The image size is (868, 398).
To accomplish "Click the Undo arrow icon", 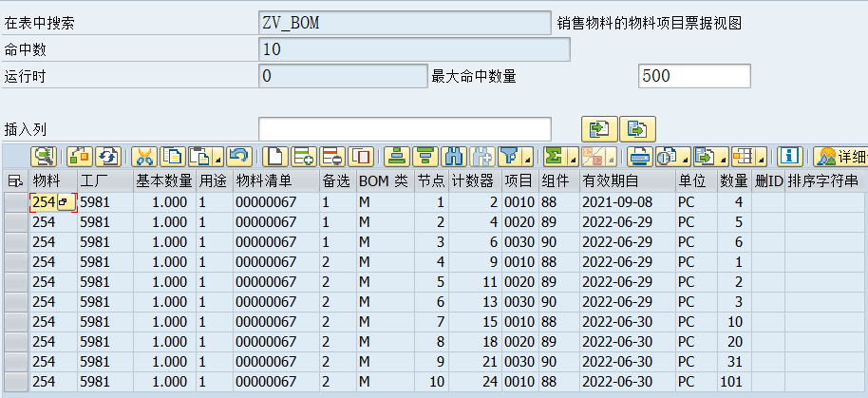I will tap(239, 157).
